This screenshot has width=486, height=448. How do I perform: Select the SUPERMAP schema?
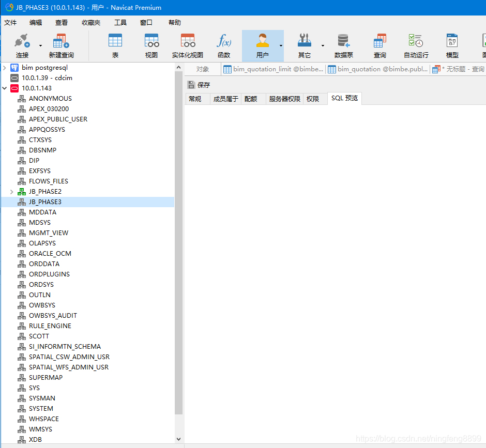tap(46, 378)
